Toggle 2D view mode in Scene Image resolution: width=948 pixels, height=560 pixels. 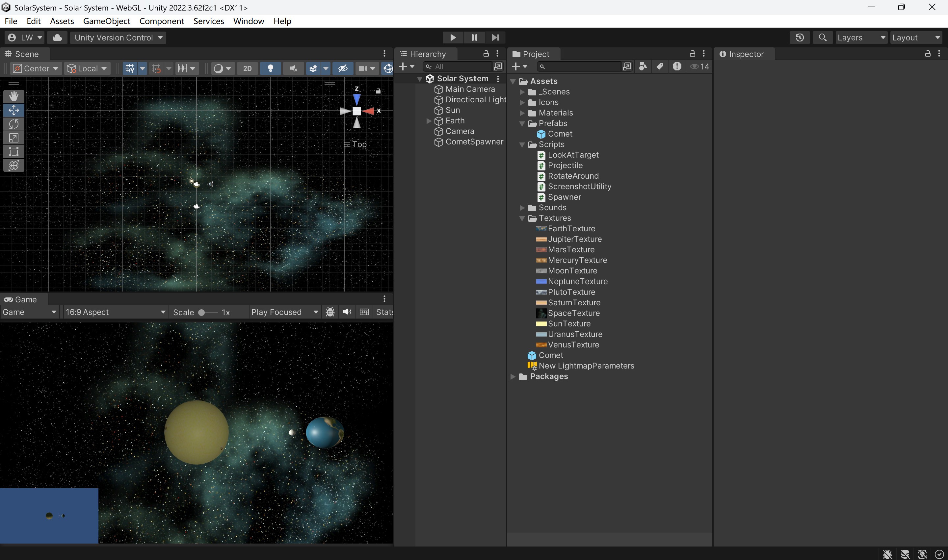[247, 68]
